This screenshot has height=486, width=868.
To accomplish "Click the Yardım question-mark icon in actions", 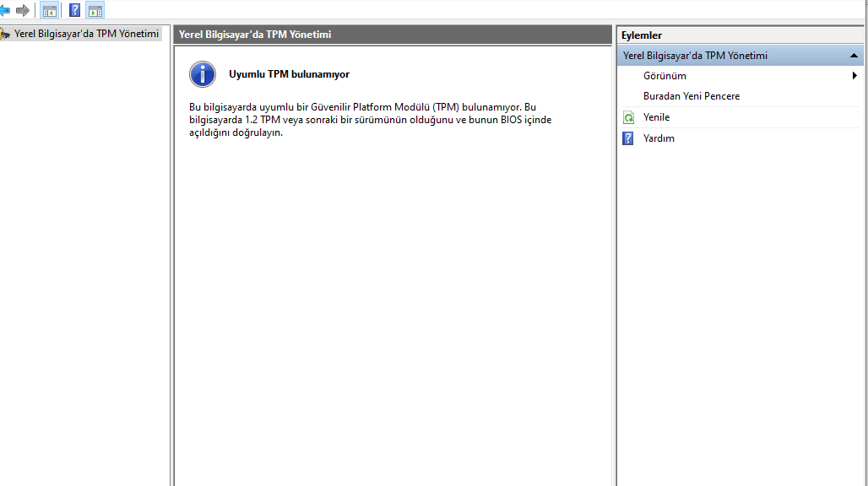I will pos(628,138).
